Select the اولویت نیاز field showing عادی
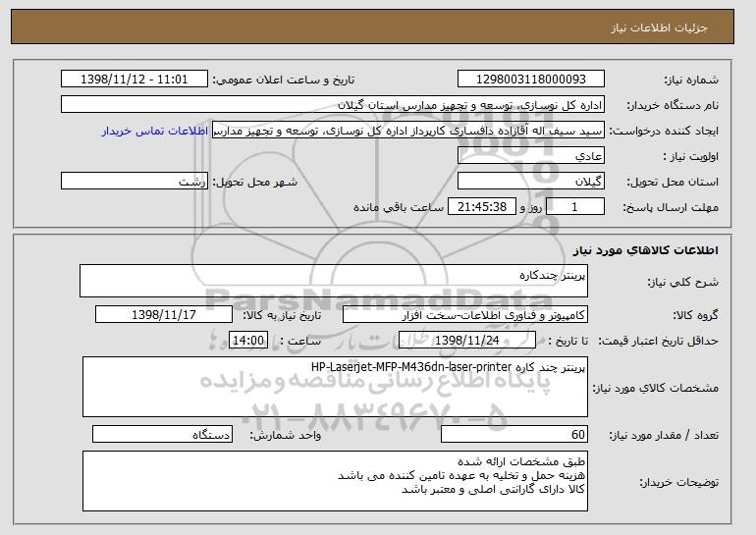The width and height of the screenshot is (756, 535). [x=531, y=156]
